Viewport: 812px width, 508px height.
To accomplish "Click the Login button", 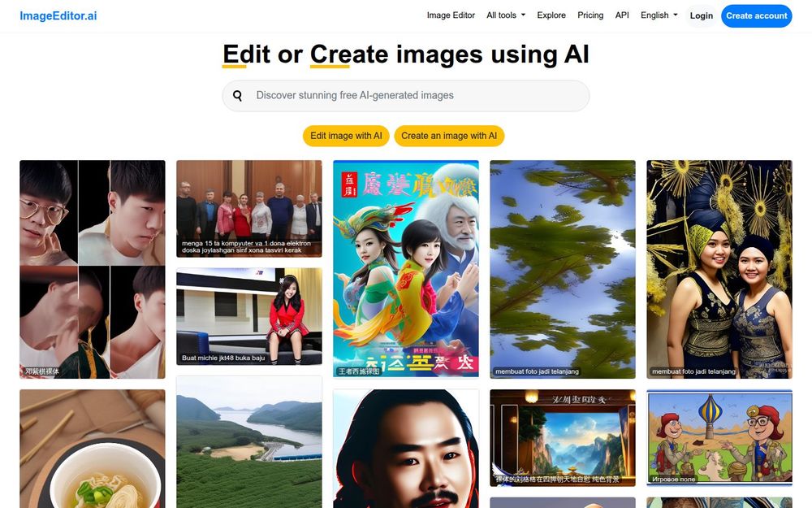I will (x=702, y=15).
